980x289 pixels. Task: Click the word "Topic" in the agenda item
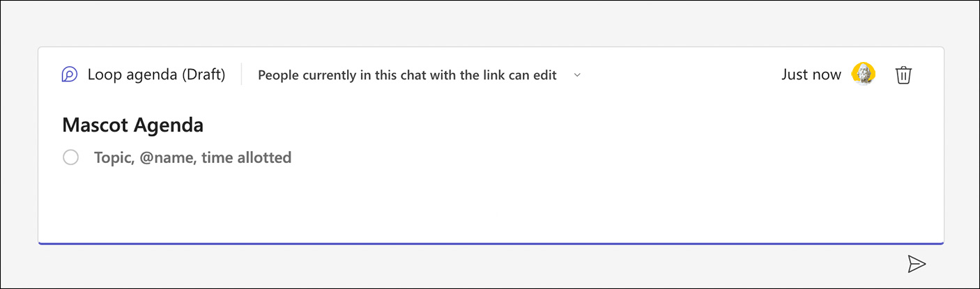pyautogui.click(x=112, y=158)
